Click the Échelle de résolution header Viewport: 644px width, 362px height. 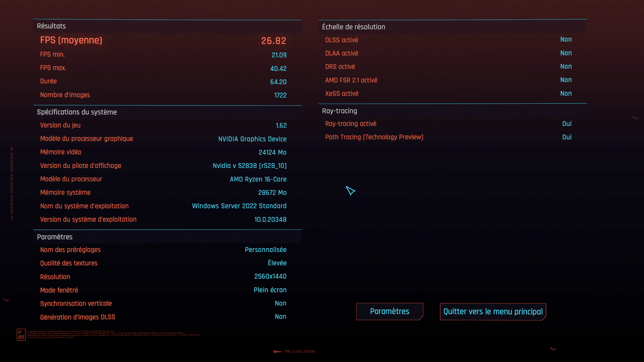(x=353, y=27)
